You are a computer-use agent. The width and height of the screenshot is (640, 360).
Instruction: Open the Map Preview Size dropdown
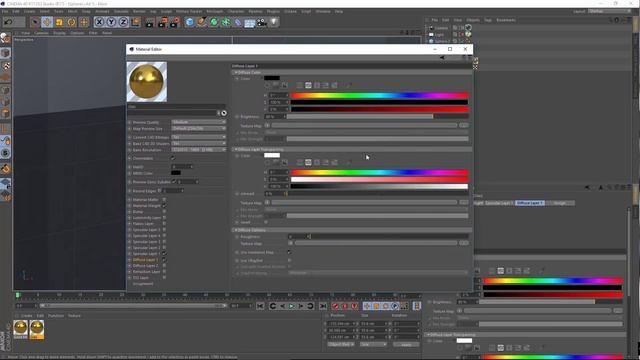(x=198, y=129)
